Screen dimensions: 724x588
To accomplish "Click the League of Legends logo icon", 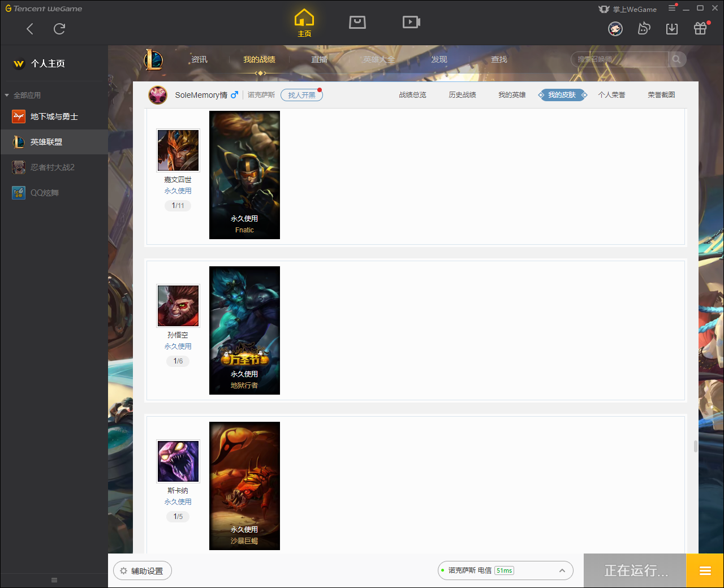I will tap(153, 59).
